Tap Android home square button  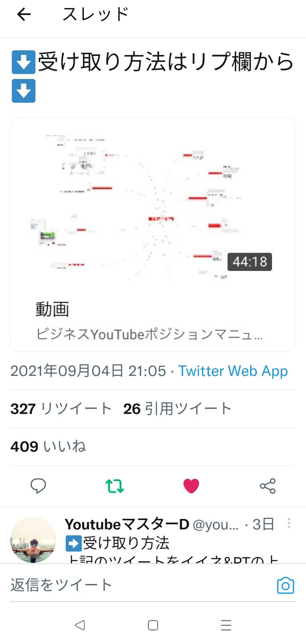click(x=153, y=625)
